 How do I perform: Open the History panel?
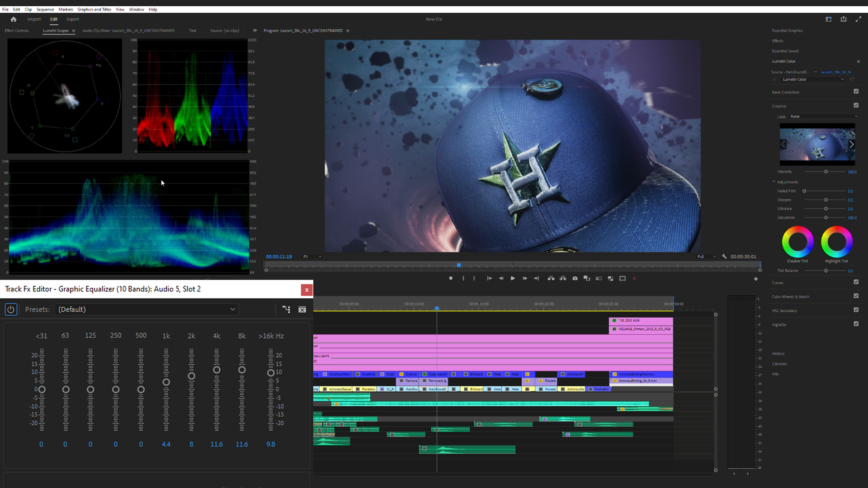click(x=778, y=353)
